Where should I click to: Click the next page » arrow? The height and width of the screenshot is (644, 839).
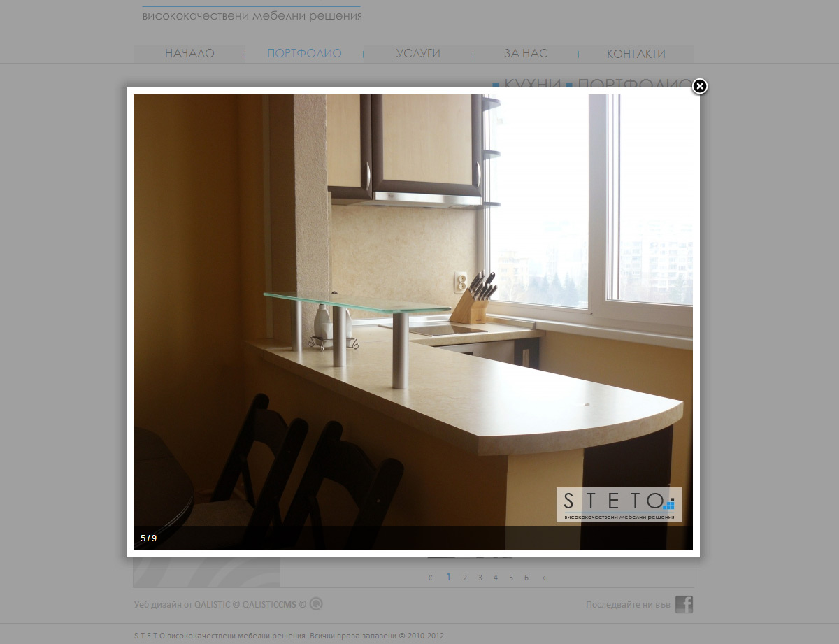pos(544,578)
